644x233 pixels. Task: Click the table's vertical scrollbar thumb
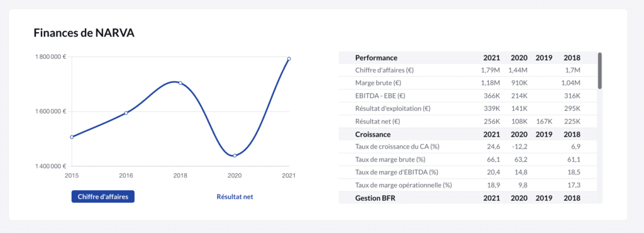(599, 71)
